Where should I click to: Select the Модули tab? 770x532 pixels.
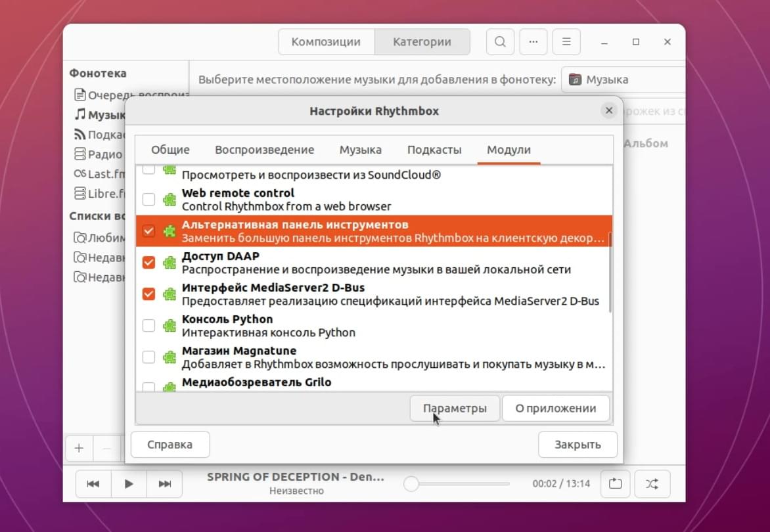pos(509,150)
